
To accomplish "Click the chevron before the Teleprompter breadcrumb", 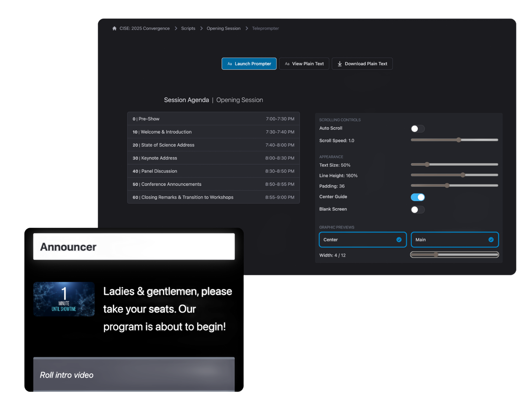I will 247,28.
